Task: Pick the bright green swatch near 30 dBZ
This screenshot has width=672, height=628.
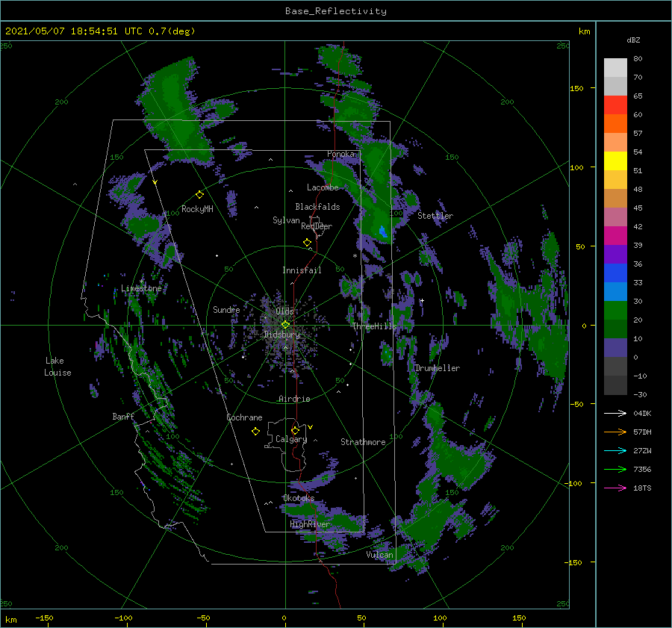Action: 615,311
